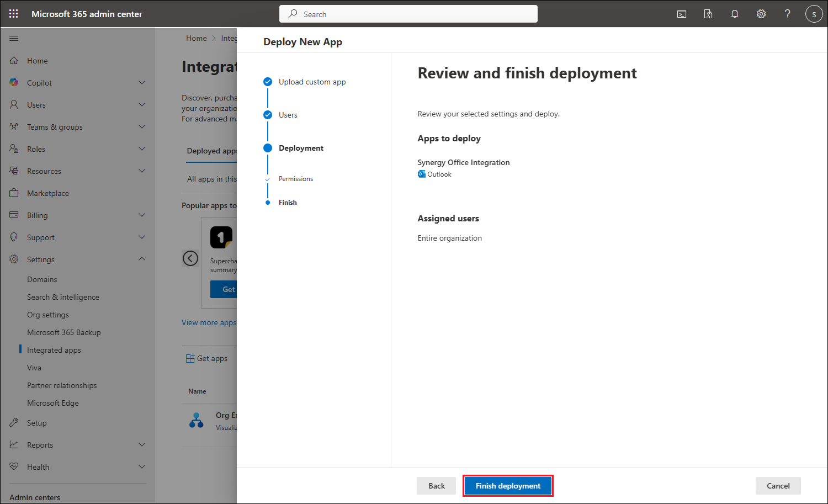Expand the Copilot navigation section

(142, 83)
